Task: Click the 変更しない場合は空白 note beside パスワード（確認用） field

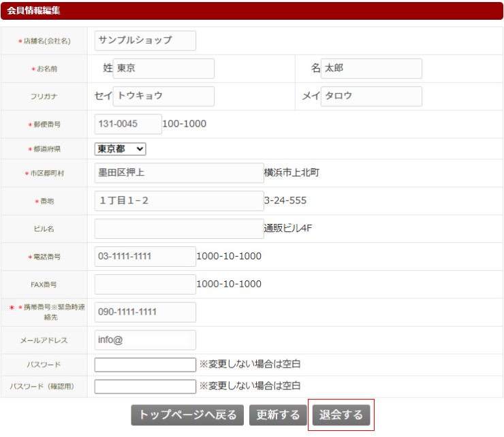Action: [250, 385]
